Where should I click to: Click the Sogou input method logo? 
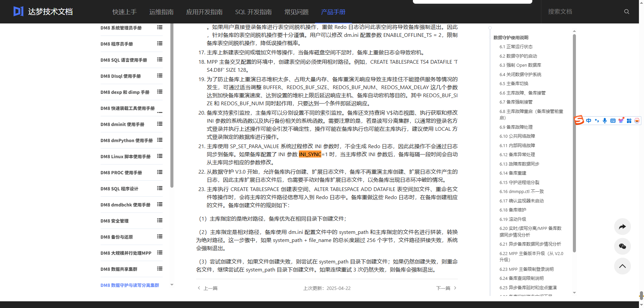(579, 120)
